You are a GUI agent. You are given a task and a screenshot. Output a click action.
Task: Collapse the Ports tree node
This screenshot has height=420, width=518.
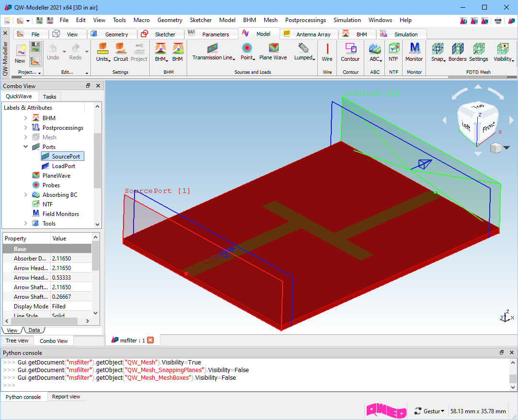[x=26, y=147]
